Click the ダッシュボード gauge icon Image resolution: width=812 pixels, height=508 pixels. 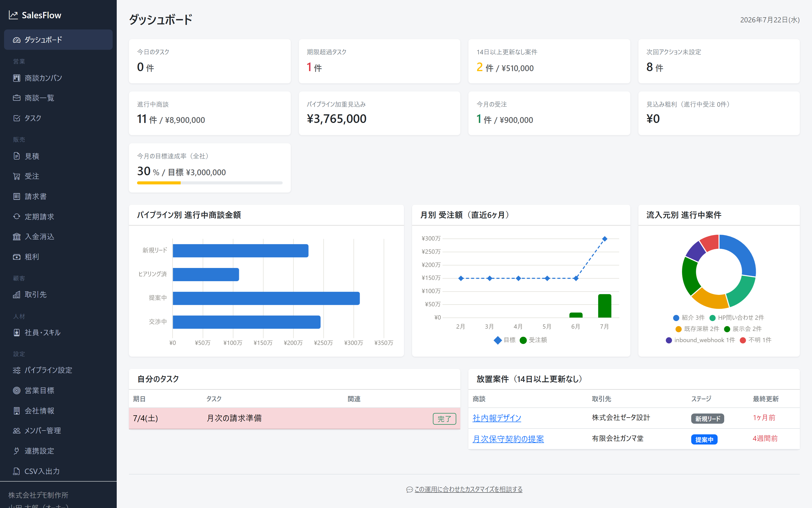pyautogui.click(x=17, y=40)
